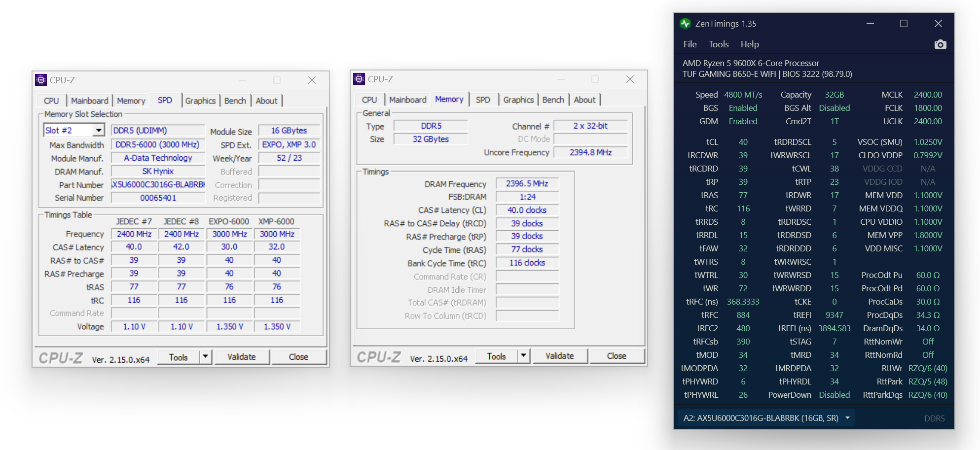Click the CPU-Z icon in the SPD window title bar
This screenshot has width=980, height=450.
coord(41,80)
